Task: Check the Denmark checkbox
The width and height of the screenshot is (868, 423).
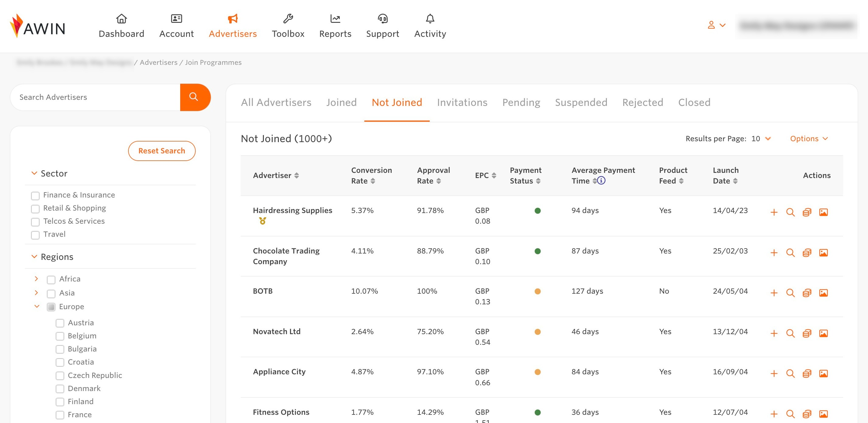Action: click(60, 389)
